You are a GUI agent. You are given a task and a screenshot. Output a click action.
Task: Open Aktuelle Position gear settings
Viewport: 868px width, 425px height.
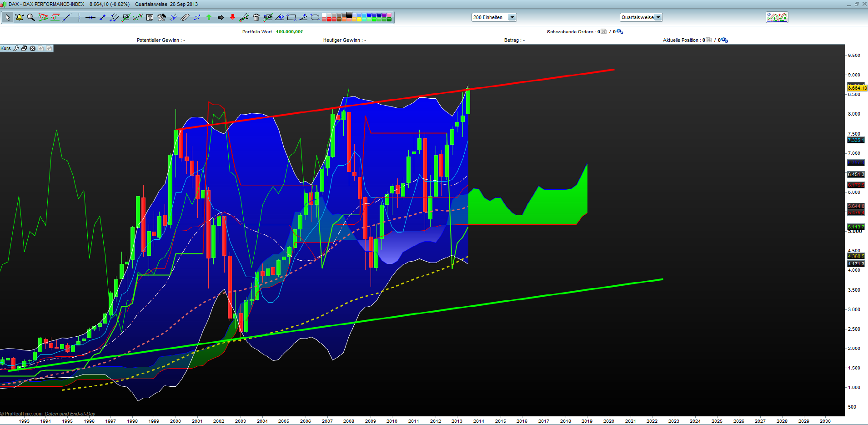pos(725,40)
